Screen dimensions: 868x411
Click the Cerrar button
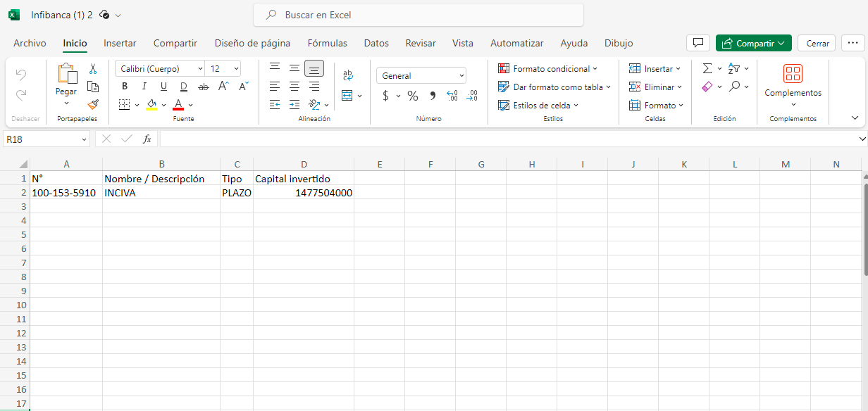coord(817,43)
